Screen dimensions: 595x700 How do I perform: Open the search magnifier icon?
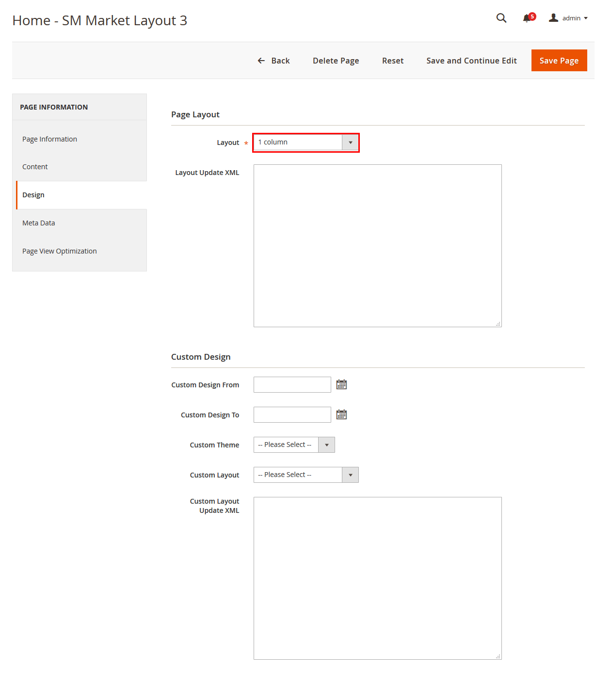coord(501,18)
